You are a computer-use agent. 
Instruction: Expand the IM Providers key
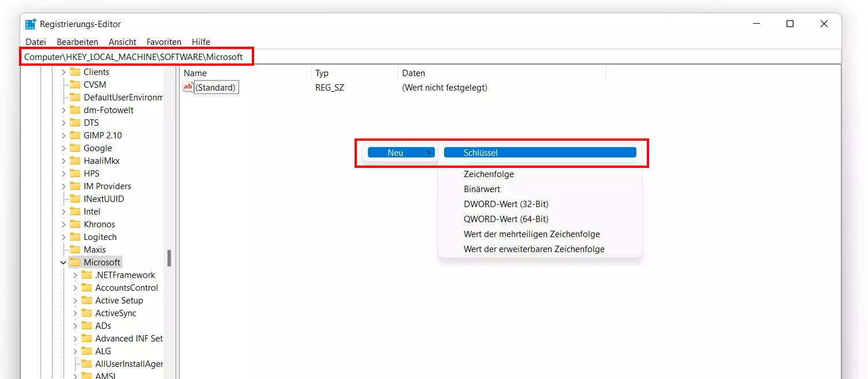pyautogui.click(x=64, y=186)
